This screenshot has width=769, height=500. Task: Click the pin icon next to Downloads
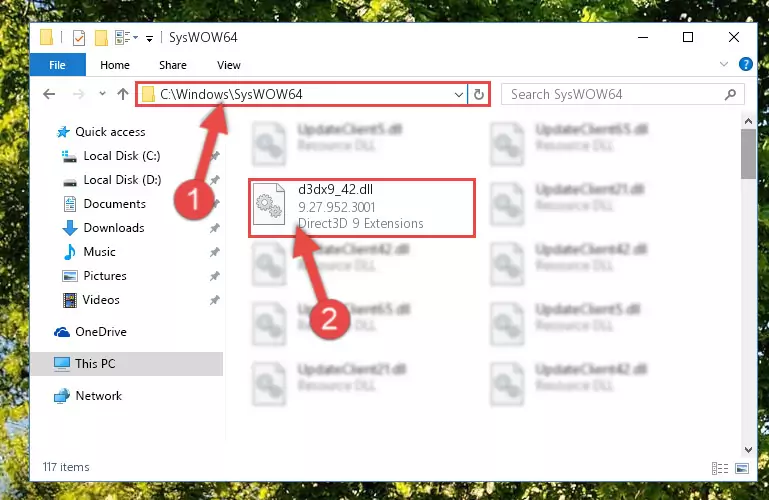pos(214,228)
